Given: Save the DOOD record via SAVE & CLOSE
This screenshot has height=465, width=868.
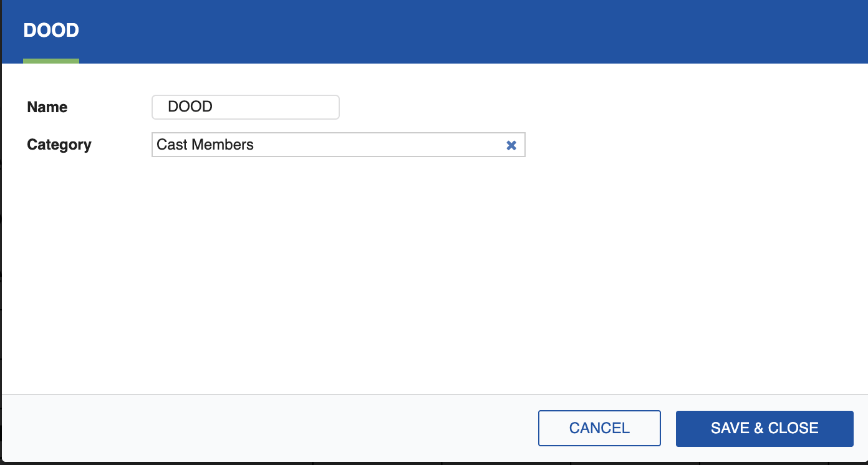Looking at the screenshot, I should [764, 428].
